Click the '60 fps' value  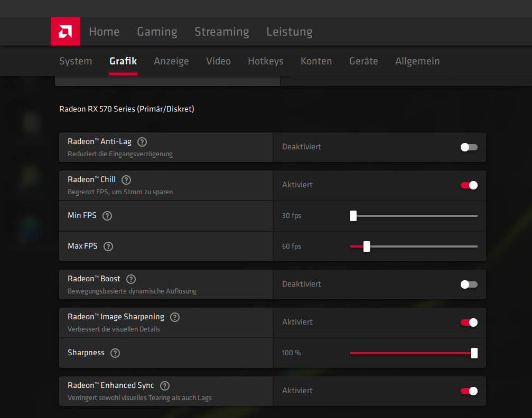tap(292, 246)
